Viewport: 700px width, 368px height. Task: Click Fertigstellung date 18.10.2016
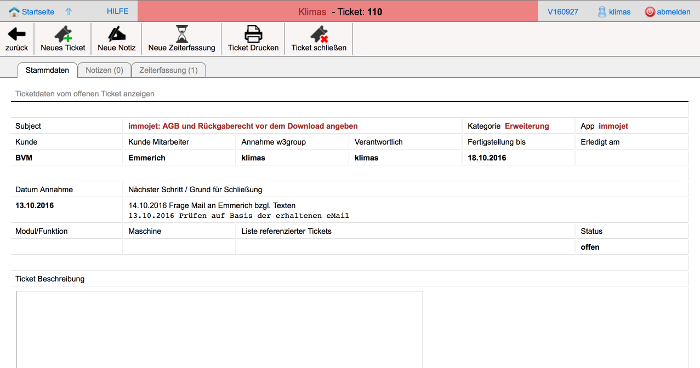[487, 158]
